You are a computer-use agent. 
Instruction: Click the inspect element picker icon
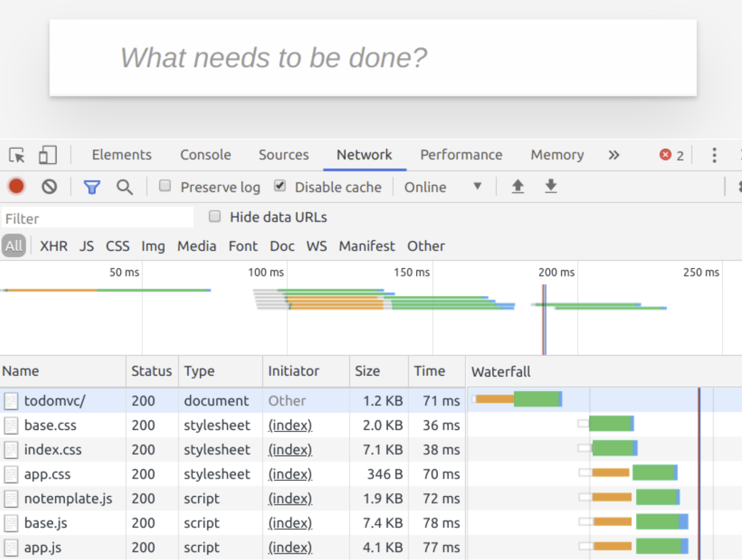17,155
